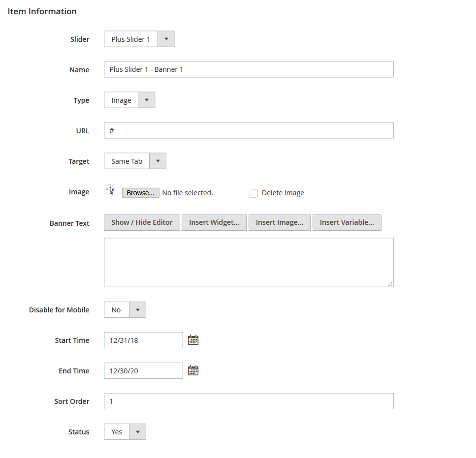Click the banner image thumbnail preview
Screen dimensions: 476x458
click(x=110, y=190)
